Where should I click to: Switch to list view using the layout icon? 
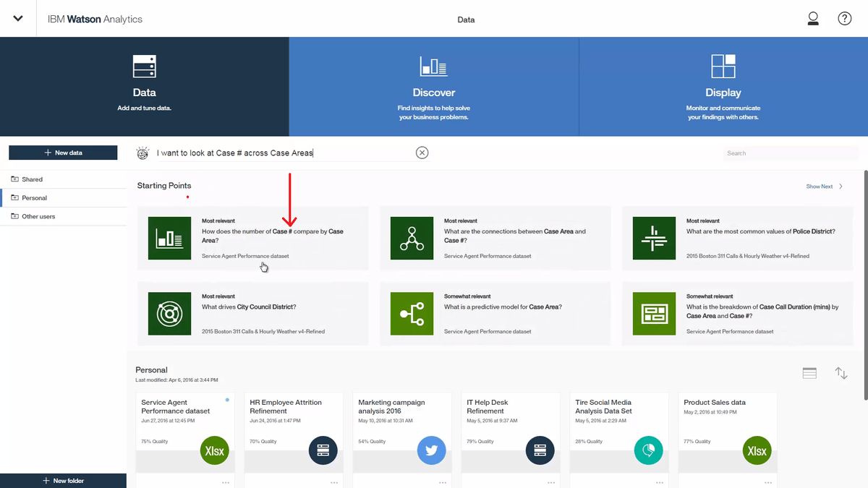[x=809, y=373]
